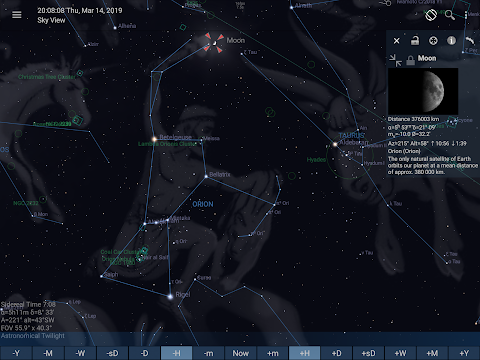The height and width of the screenshot is (360, 480).
Task: Open the Moon phase thumbnail image
Action: [423, 91]
